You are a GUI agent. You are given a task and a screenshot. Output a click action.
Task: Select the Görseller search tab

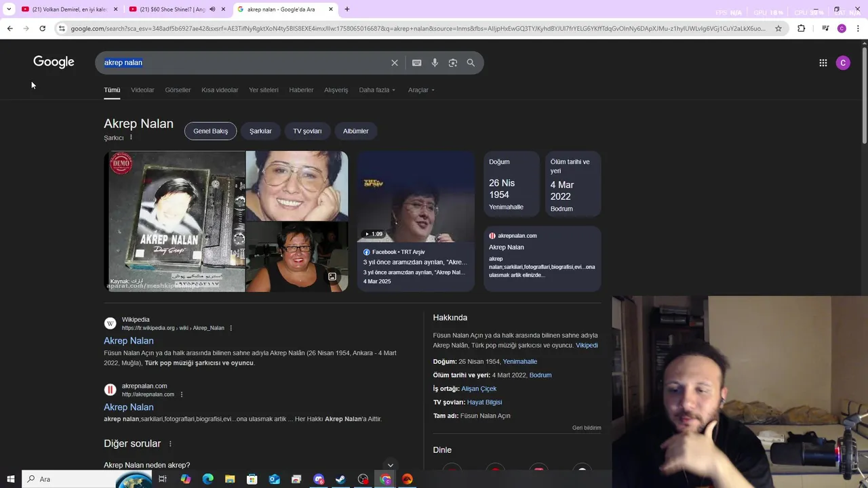tap(178, 90)
